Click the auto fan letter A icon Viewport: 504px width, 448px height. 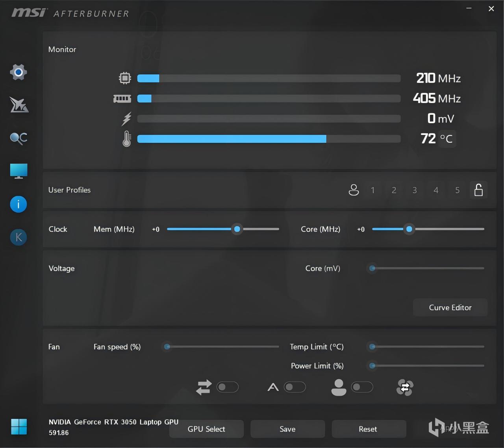point(273,387)
